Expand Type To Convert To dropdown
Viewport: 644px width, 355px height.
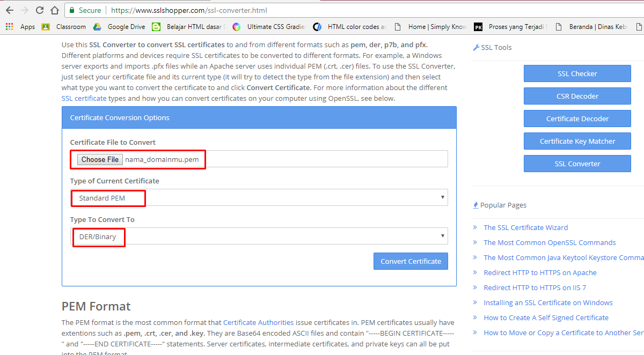click(259, 236)
